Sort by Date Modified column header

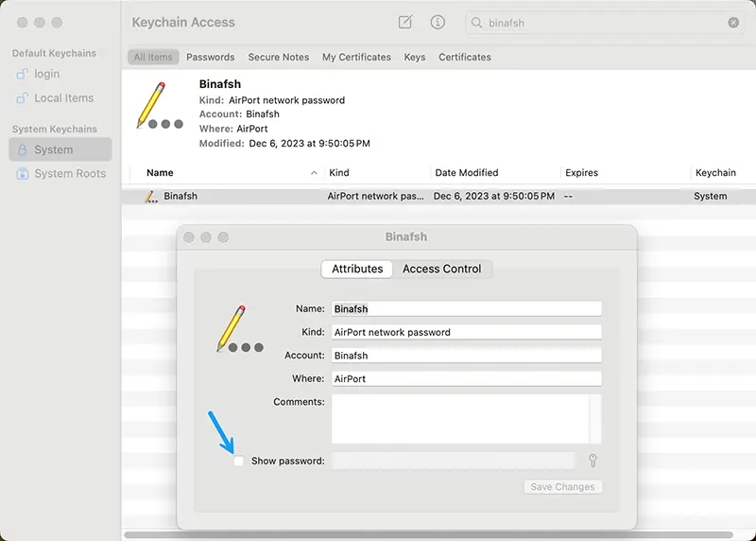point(466,173)
